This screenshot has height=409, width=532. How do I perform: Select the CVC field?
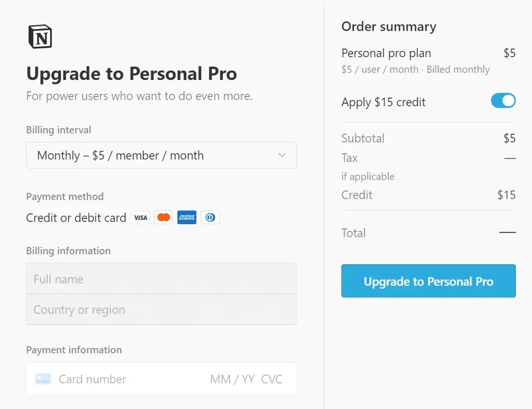[272, 379]
